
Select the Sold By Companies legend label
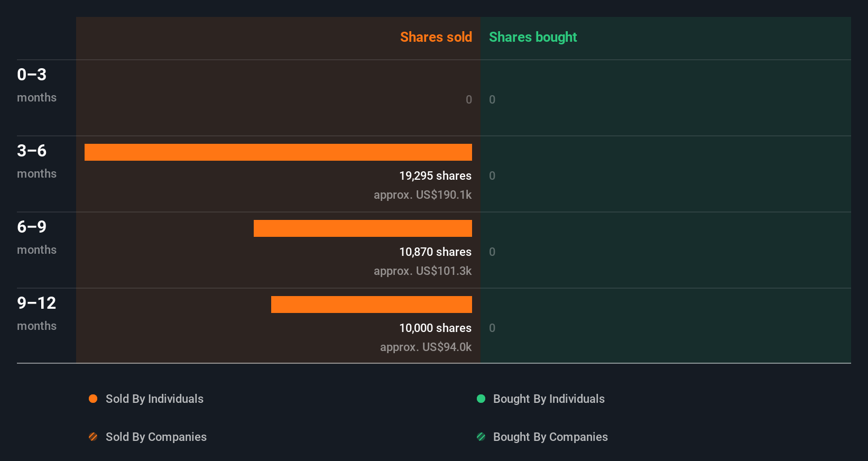point(156,437)
